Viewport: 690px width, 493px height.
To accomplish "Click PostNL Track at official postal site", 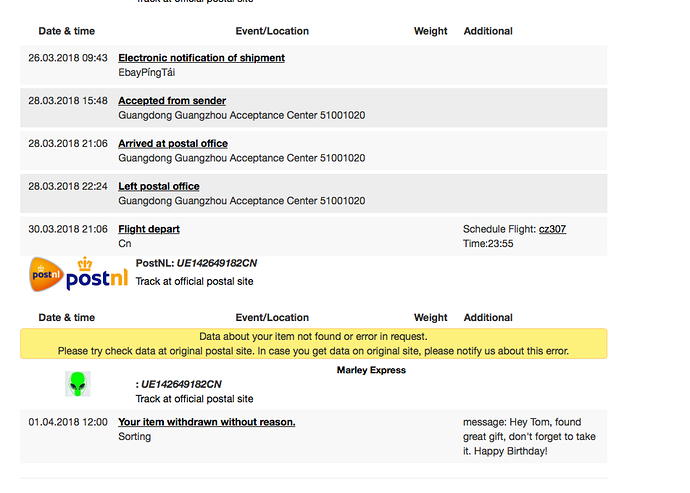I will 194,281.
